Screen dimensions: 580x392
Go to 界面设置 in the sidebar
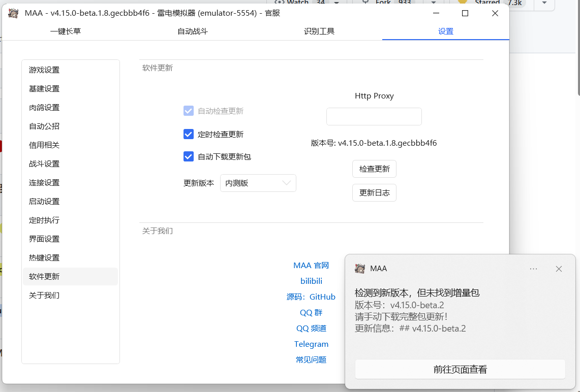coord(70,239)
